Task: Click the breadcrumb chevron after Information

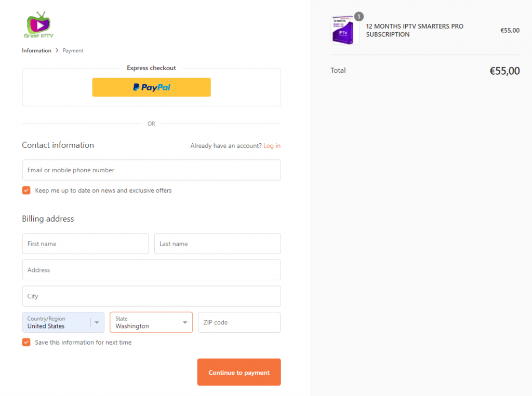Action: click(57, 50)
